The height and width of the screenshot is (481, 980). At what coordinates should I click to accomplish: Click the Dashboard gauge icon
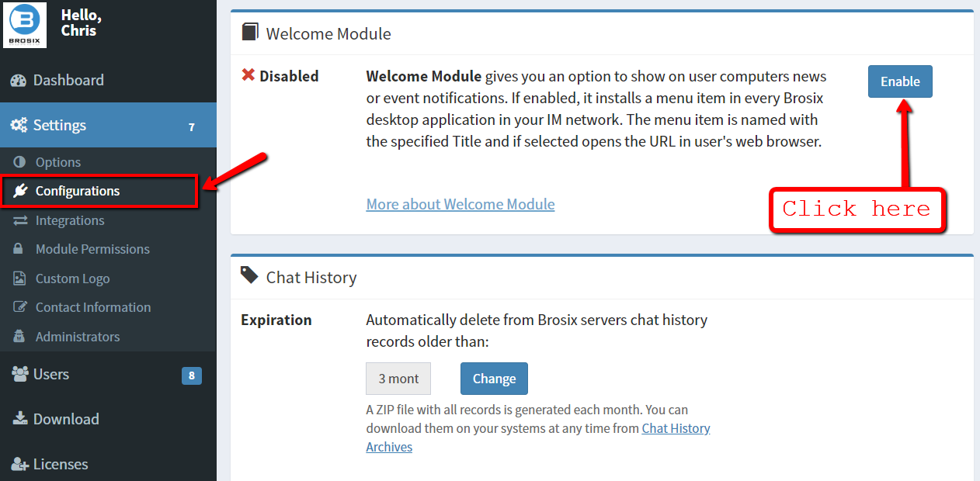pos(19,81)
